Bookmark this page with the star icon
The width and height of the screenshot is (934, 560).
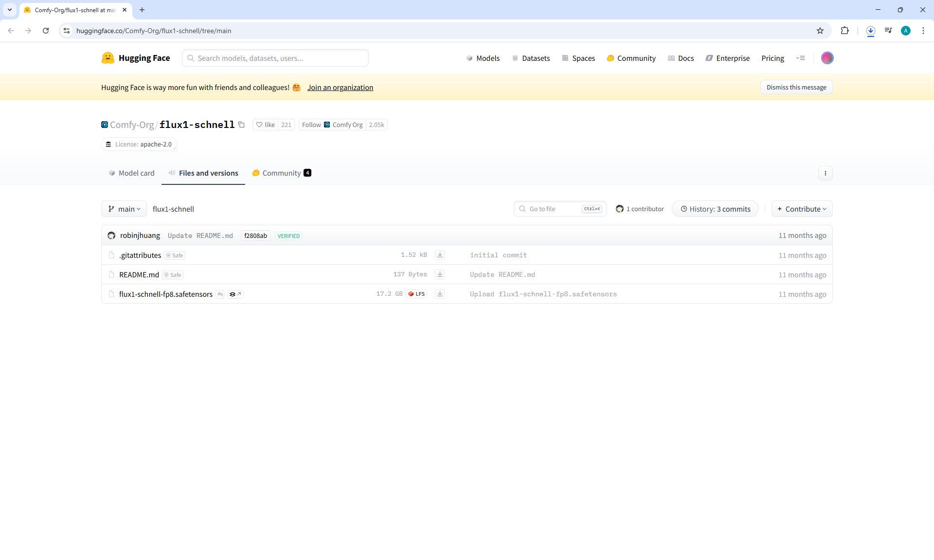(820, 31)
